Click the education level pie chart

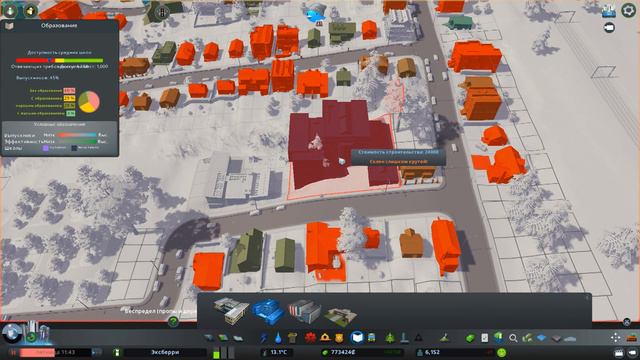pos(89,102)
